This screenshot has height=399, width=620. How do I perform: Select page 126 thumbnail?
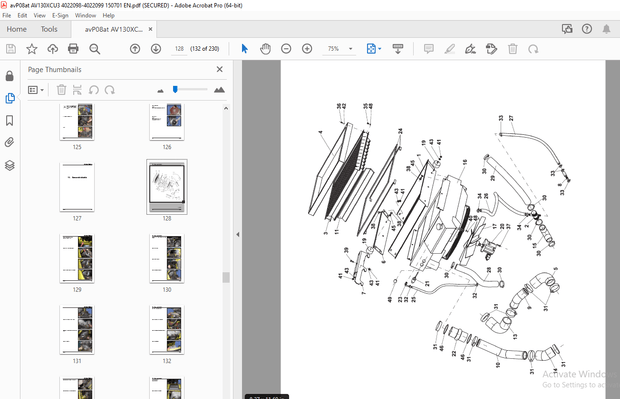(x=167, y=122)
